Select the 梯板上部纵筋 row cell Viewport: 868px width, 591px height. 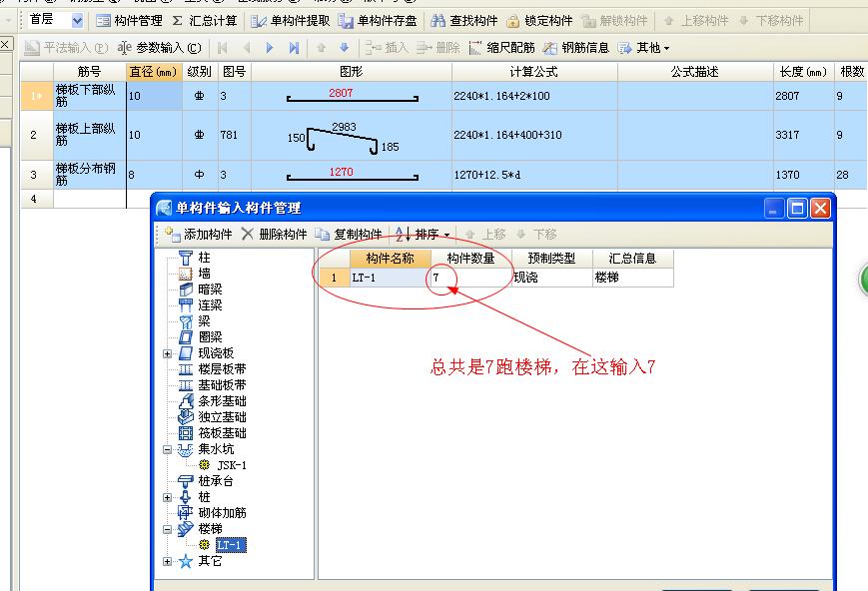click(x=89, y=135)
